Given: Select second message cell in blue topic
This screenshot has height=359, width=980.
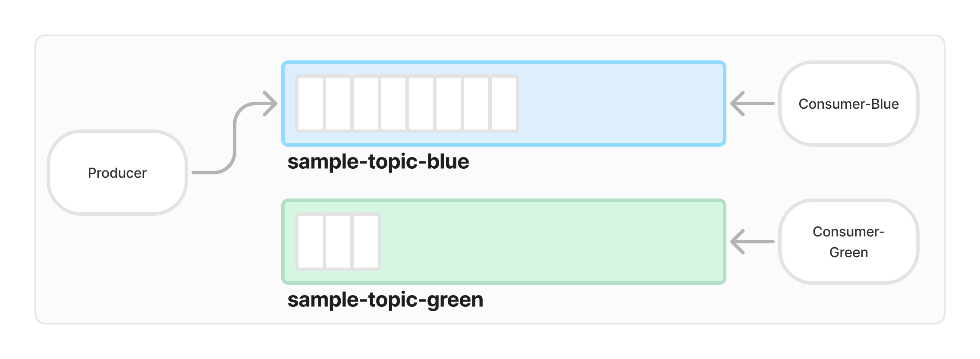Looking at the screenshot, I should 338,104.
